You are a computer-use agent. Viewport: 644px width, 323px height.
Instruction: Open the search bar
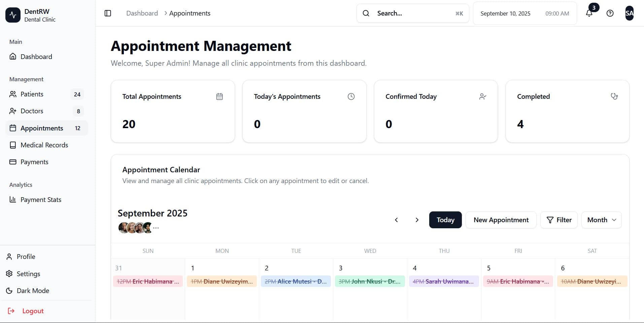pyautogui.click(x=412, y=13)
